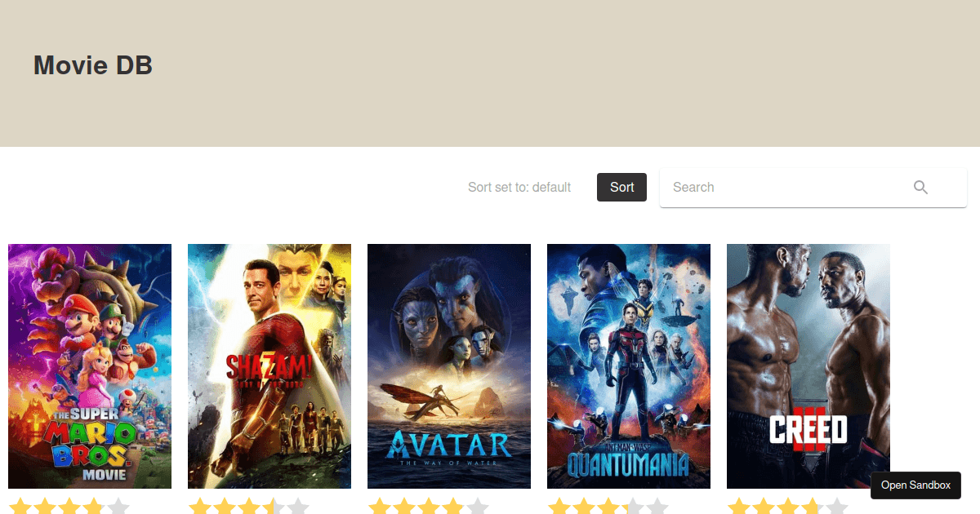Screen dimensions: 980x514
Task: Click third star under Shazam! poster
Action: [249, 507]
